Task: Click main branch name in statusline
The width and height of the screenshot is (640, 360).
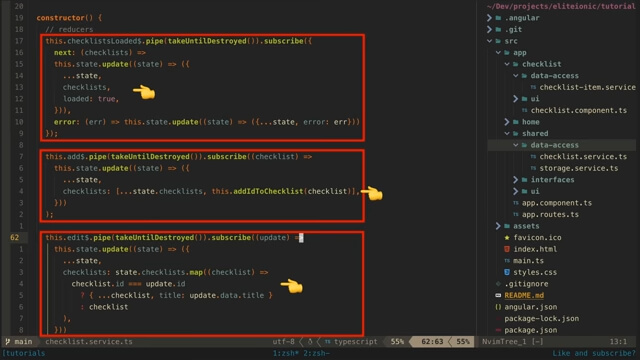Action: coord(23,342)
